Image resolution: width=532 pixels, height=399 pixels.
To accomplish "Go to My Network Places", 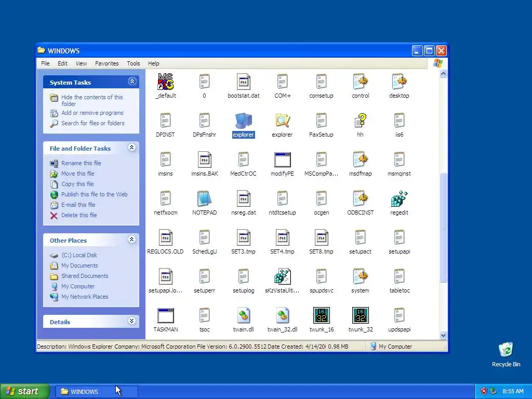I will (85, 297).
